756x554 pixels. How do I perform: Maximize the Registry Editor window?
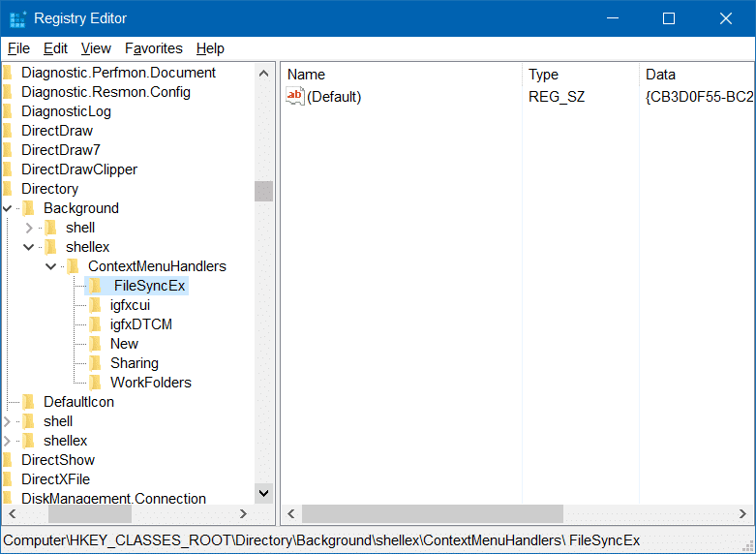click(x=669, y=18)
